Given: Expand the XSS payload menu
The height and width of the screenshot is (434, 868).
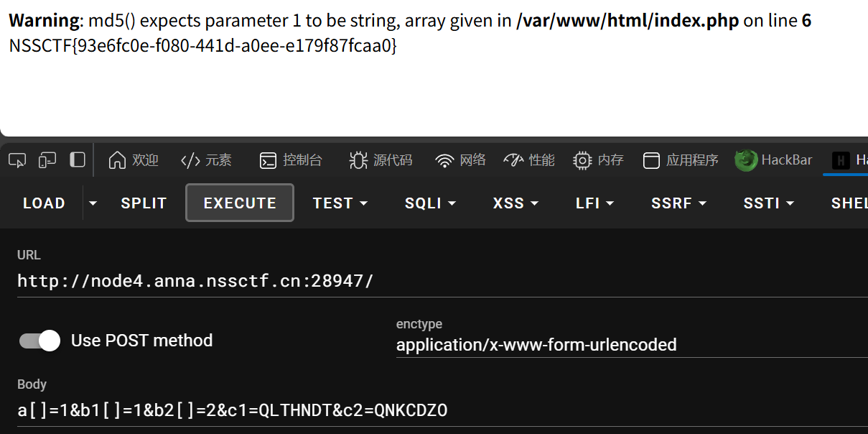Looking at the screenshot, I should point(515,203).
